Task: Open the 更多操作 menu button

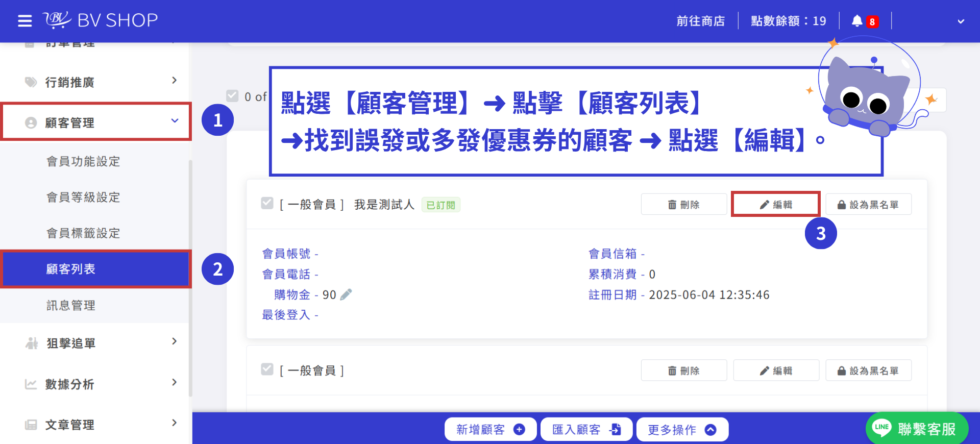Action: coord(682,430)
